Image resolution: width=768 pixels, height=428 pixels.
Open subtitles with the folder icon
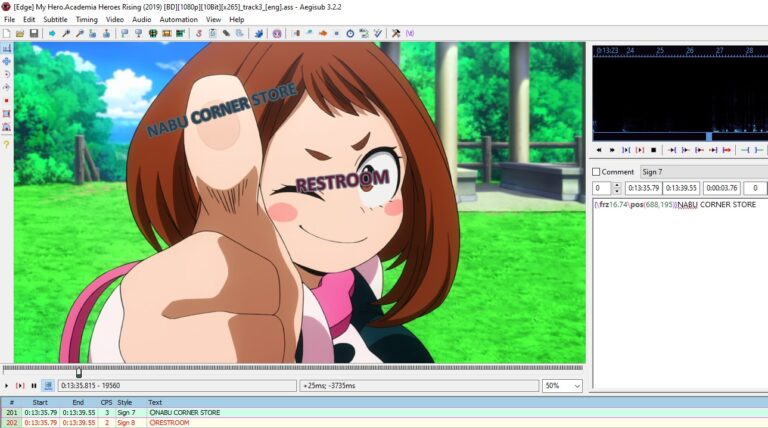(x=20, y=33)
